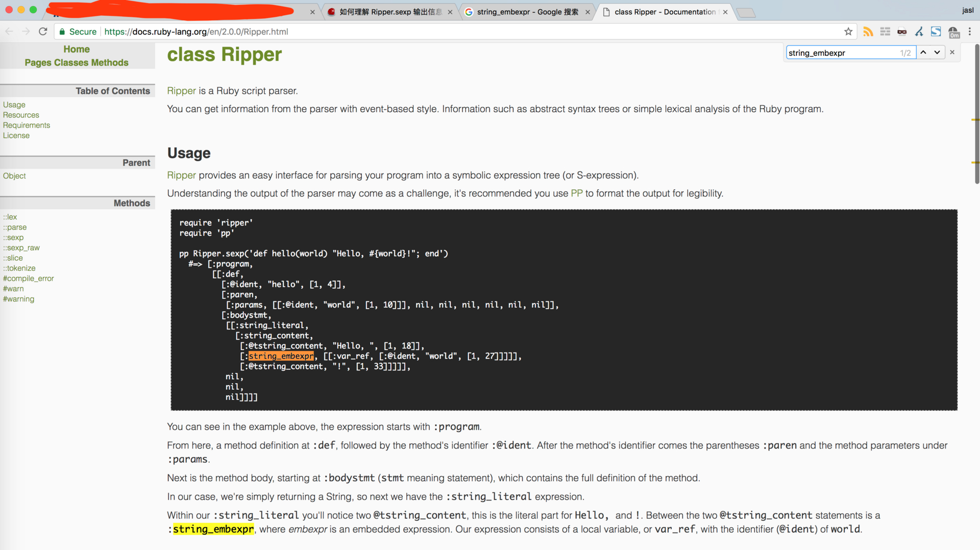Click the 0m timer extension icon
Screen dimensions: 980x550
tap(953, 33)
